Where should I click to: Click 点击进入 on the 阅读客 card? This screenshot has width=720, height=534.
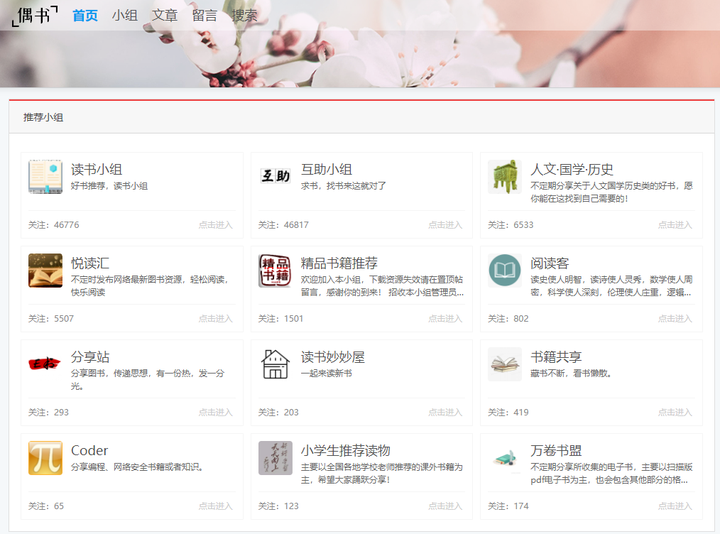(x=675, y=319)
